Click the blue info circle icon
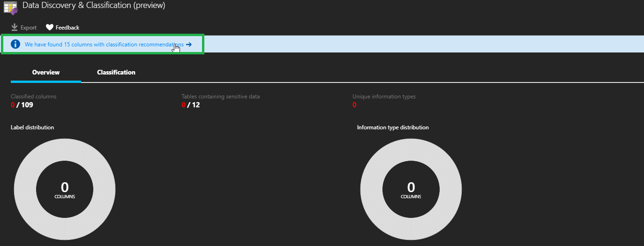 [15, 45]
